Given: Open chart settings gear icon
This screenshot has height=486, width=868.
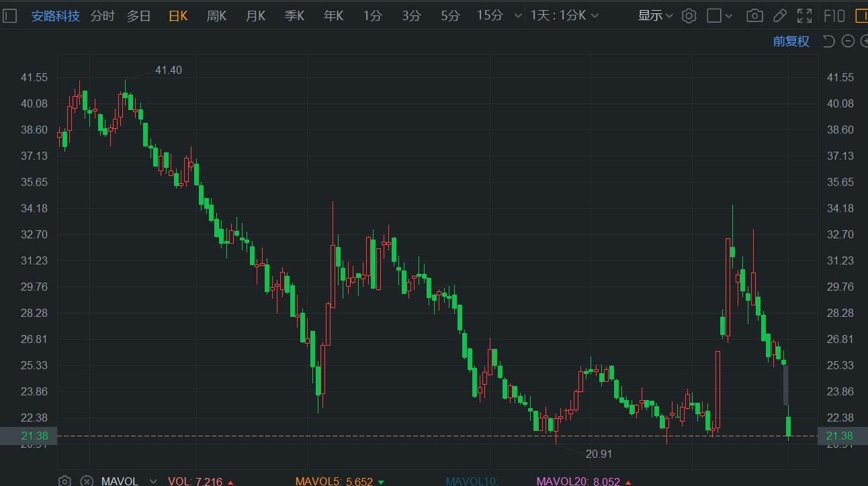Looking at the screenshot, I should (689, 15).
